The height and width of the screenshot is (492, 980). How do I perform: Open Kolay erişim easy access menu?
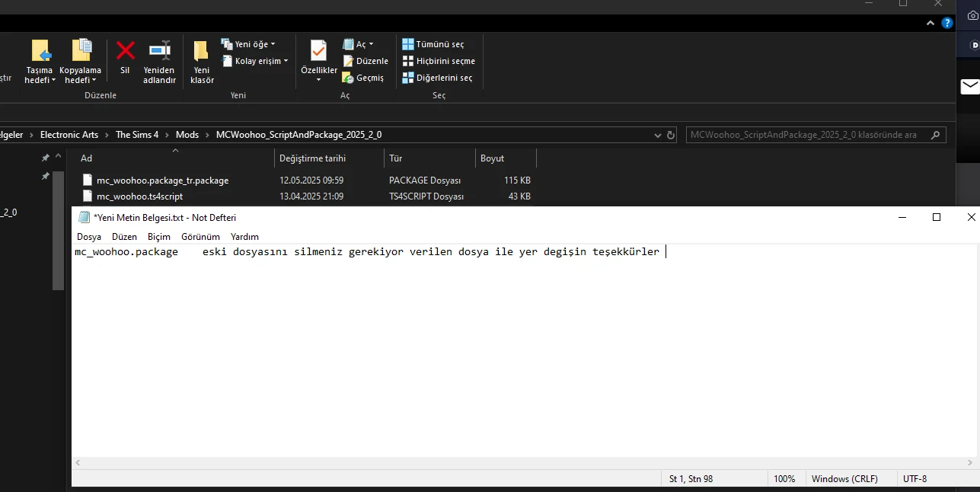click(x=254, y=61)
